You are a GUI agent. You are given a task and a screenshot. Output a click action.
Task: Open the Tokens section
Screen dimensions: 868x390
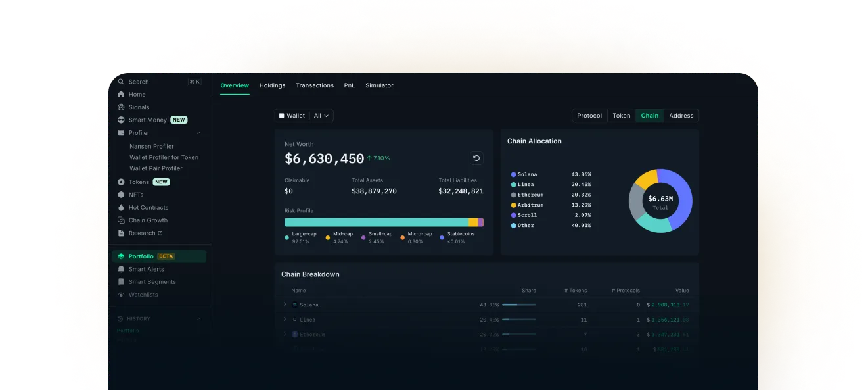[139, 182]
